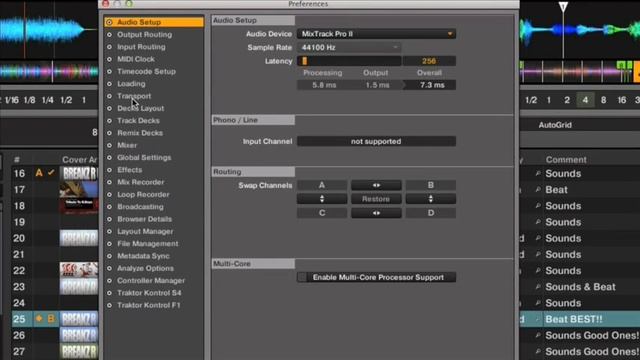Screen dimensions: 640x360
Task: Select Timecode Setup preferences
Action: click(x=146, y=71)
